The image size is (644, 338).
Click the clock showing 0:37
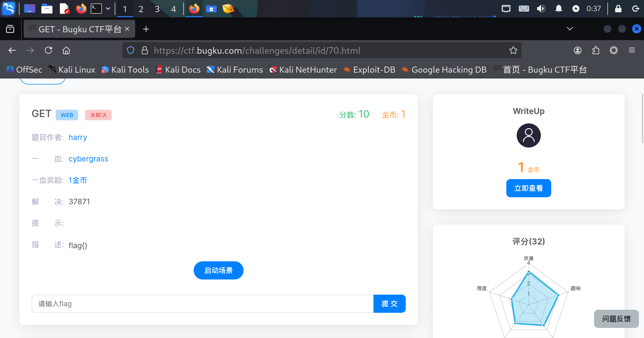tap(594, 9)
